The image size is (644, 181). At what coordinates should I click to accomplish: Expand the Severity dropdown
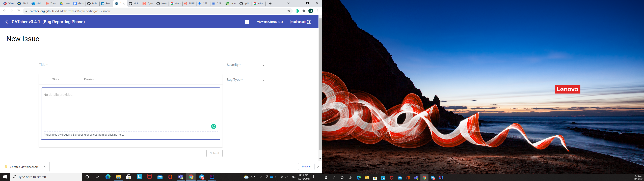click(245, 65)
